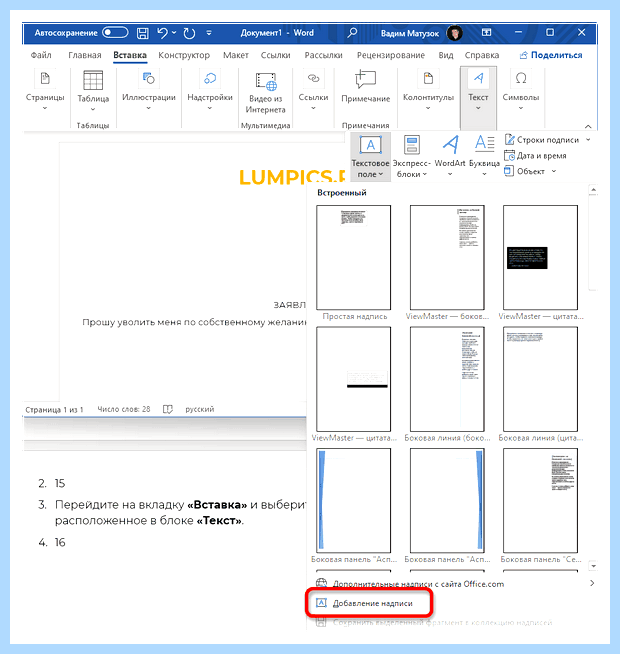Click the Redo circular arrow icon
The width and height of the screenshot is (620, 654).
(x=189, y=33)
